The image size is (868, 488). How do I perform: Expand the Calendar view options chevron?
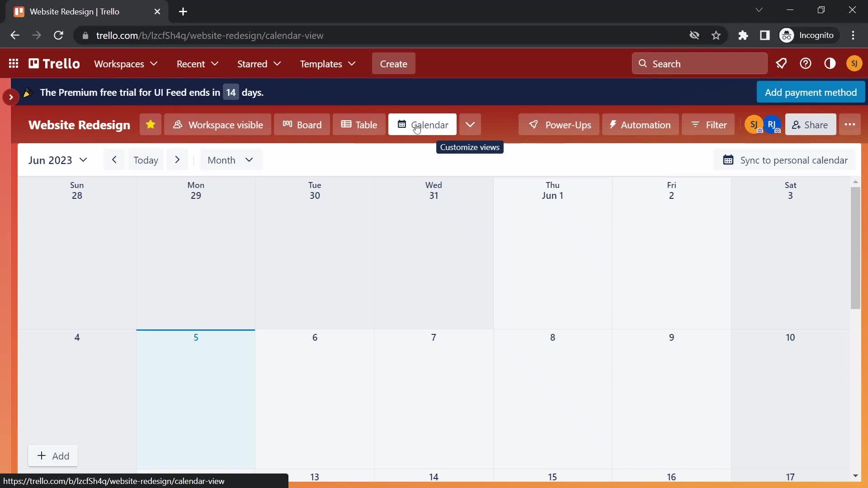point(470,125)
